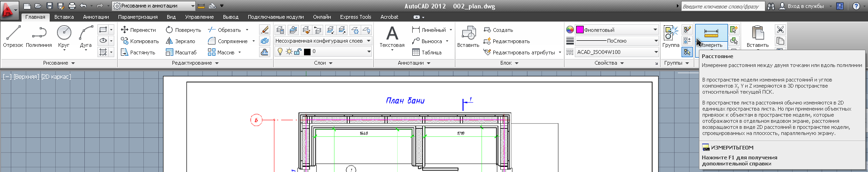This screenshot has height=172, width=868.
Task: Select the Круг circle tool
Action: (x=64, y=36)
